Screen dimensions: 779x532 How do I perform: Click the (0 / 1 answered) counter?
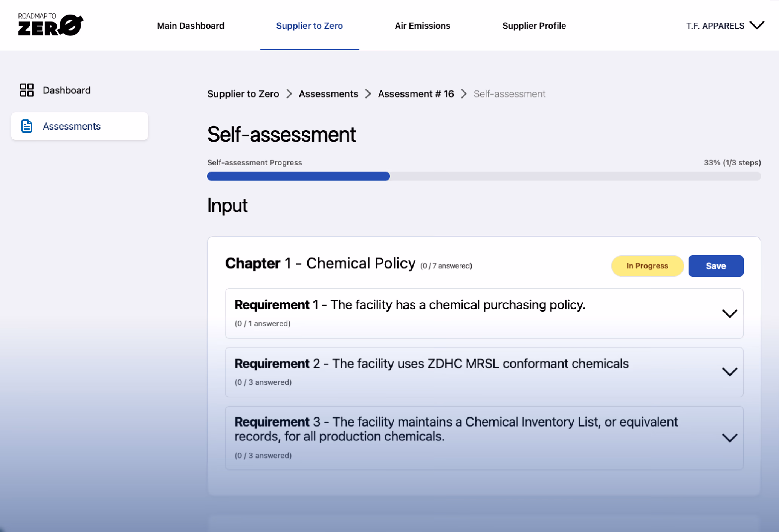coord(263,324)
